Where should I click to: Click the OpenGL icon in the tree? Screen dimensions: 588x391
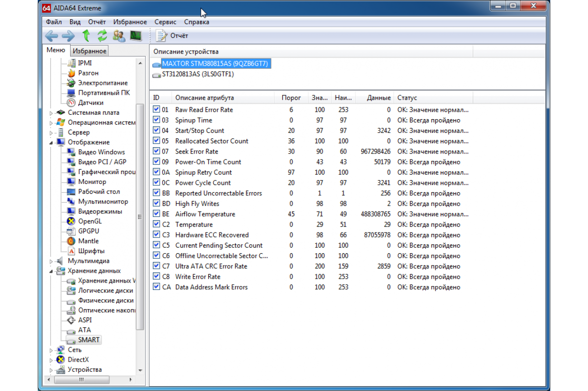(x=71, y=221)
